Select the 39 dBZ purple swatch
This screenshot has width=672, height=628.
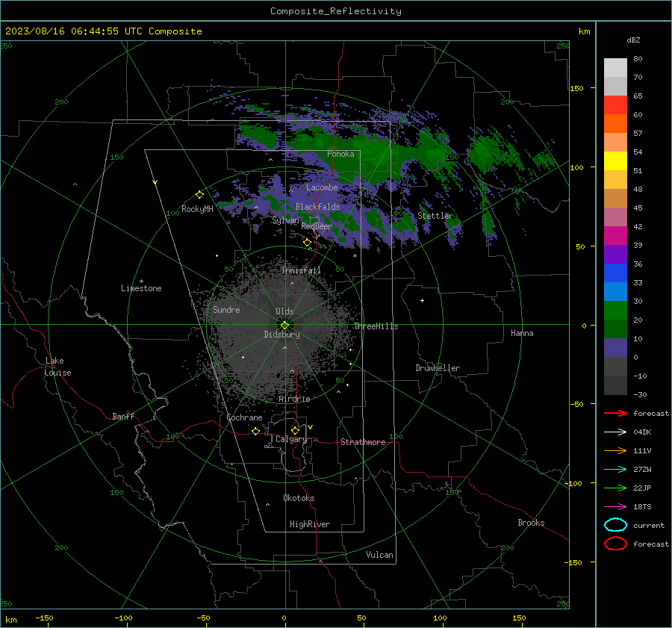pos(615,254)
